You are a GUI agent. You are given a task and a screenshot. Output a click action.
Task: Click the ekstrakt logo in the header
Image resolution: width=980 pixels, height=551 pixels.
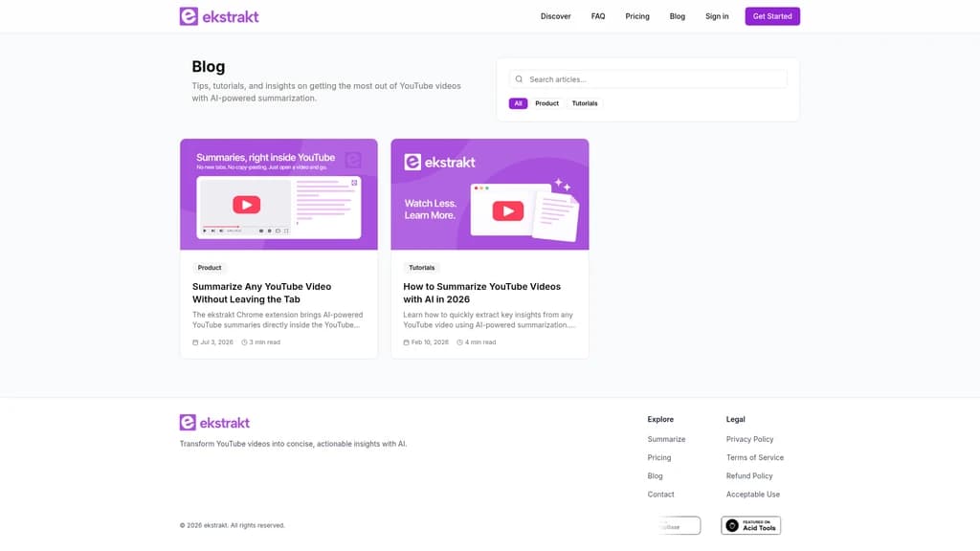219,16
